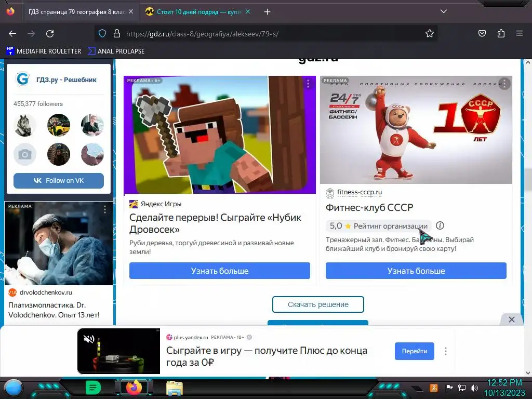Open the ГДЗ.ру - Решебник VK group link

pos(66,79)
